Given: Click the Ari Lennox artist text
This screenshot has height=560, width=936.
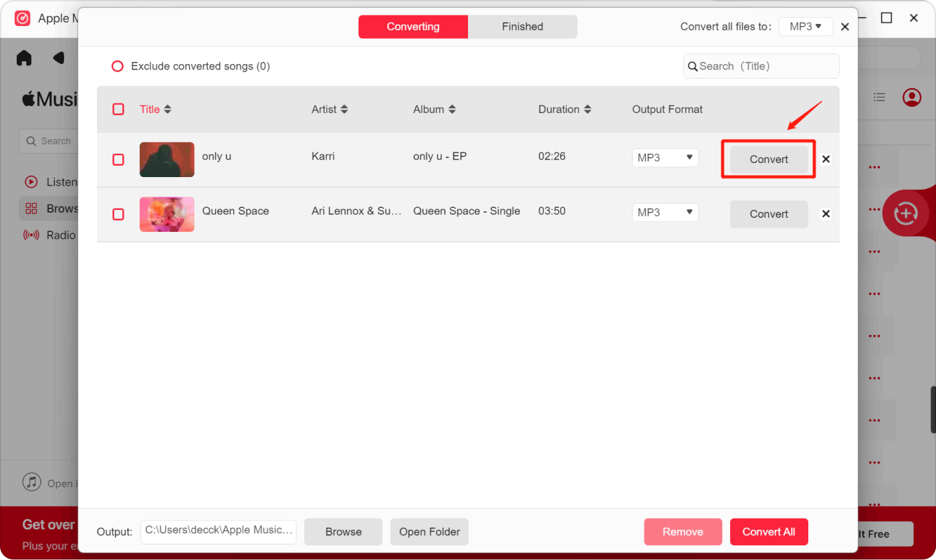Looking at the screenshot, I should coord(357,211).
